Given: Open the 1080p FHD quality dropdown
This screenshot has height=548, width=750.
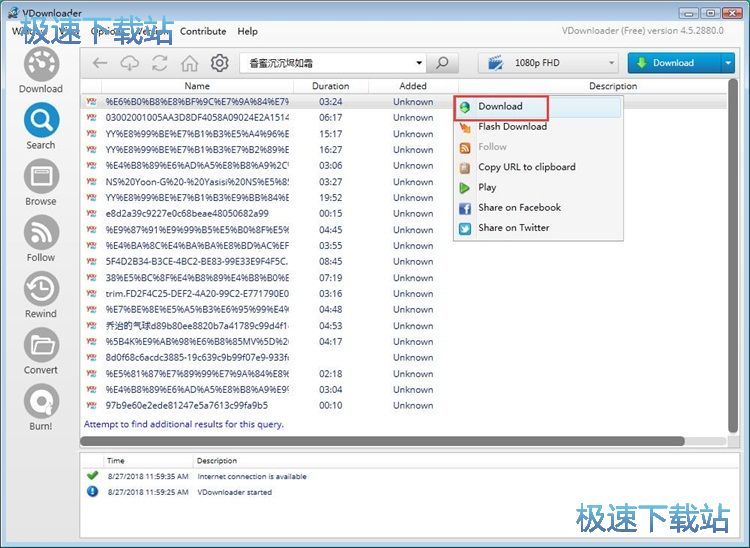Looking at the screenshot, I should click(548, 63).
